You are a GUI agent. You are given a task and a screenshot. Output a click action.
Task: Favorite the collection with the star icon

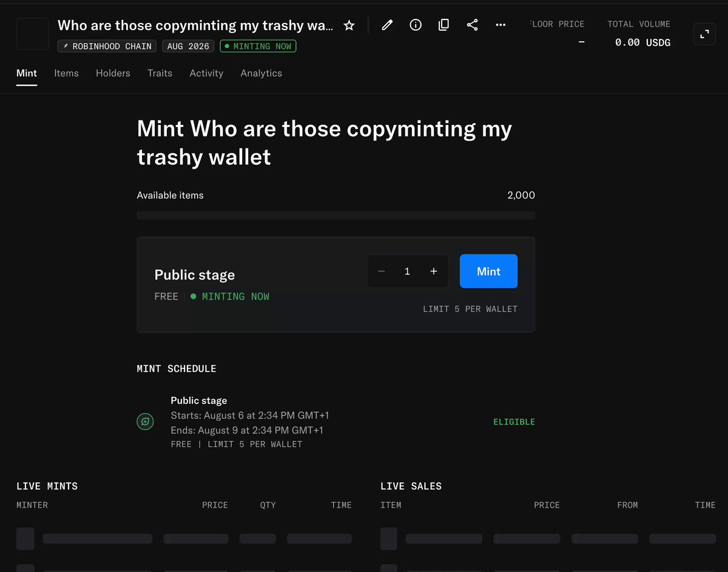coord(349,25)
